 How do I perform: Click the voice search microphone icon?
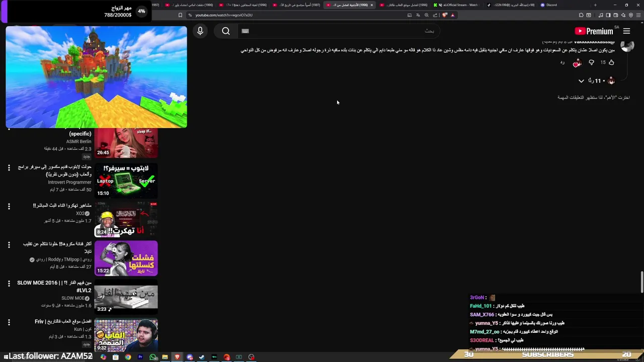(x=200, y=31)
